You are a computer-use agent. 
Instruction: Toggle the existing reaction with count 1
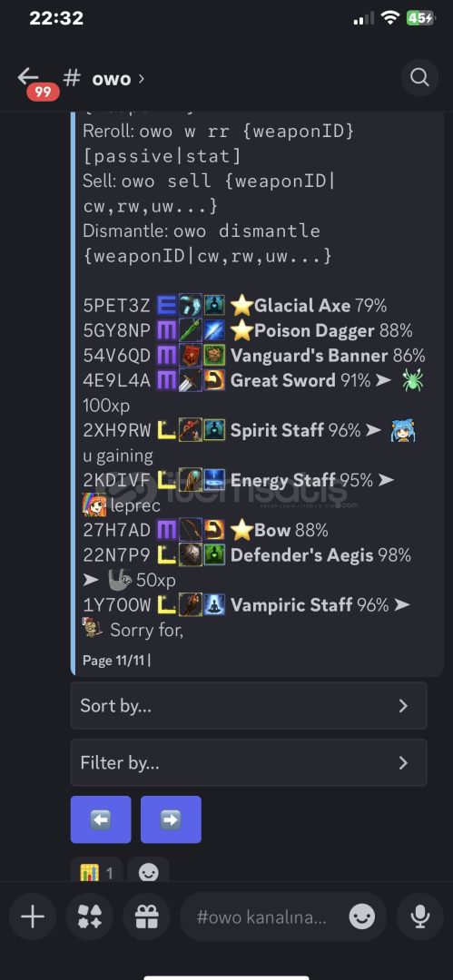click(x=96, y=870)
